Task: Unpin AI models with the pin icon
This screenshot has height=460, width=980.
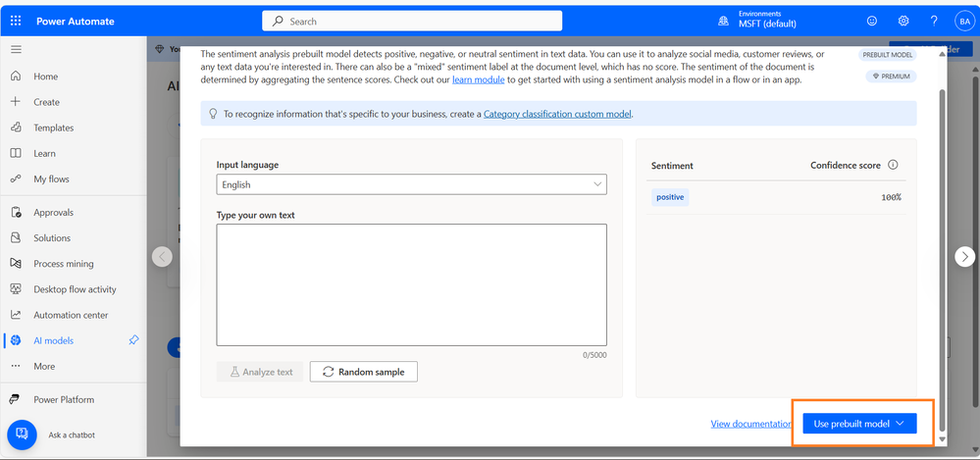Action: (133, 340)
